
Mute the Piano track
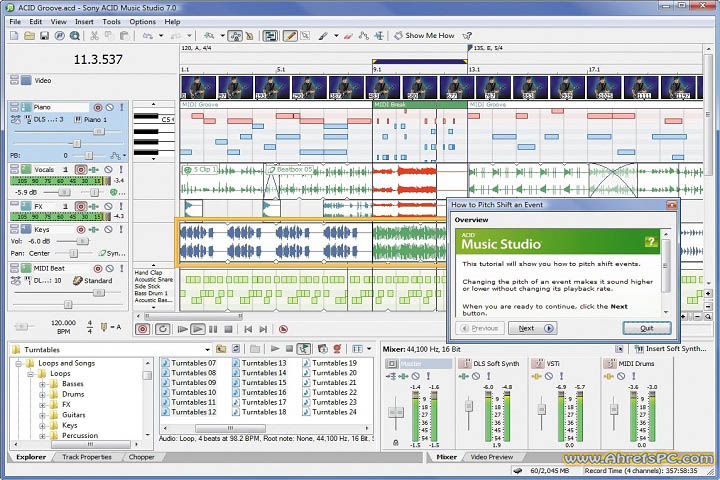110,107
